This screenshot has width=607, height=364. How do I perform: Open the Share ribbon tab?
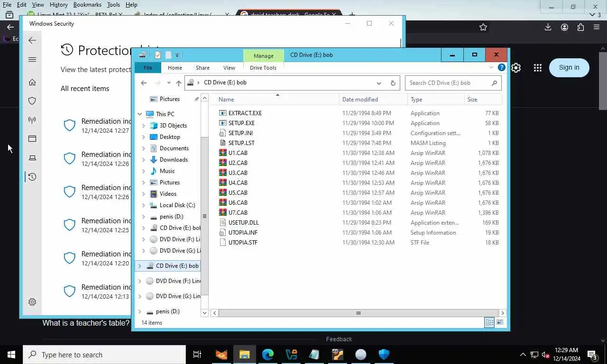tap(202, 68)
